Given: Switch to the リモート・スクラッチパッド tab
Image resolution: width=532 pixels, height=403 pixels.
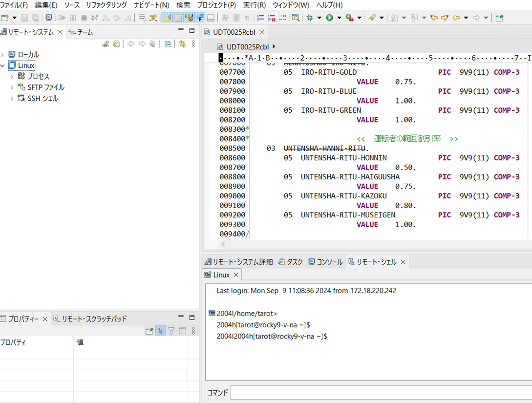Looking at the screenshot, I should 90,319.
